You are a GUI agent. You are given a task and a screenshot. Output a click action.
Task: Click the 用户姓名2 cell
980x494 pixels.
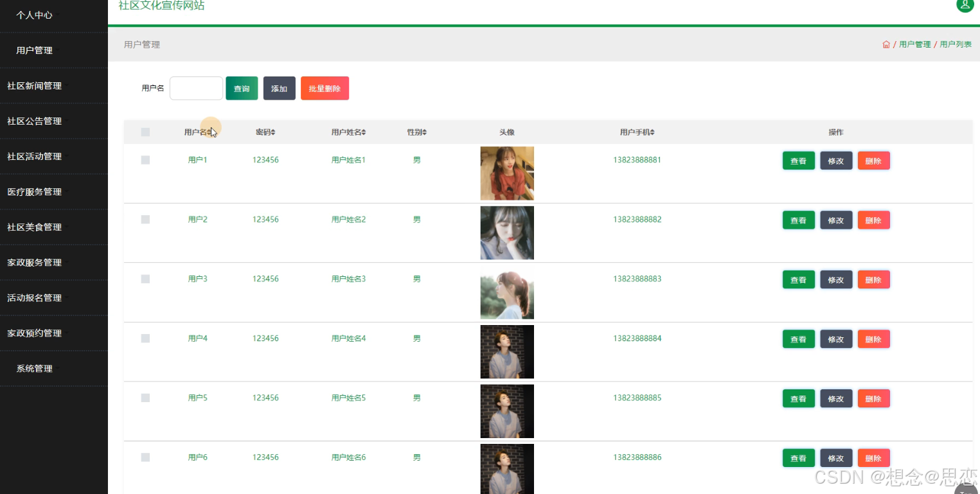click(348, 220)
